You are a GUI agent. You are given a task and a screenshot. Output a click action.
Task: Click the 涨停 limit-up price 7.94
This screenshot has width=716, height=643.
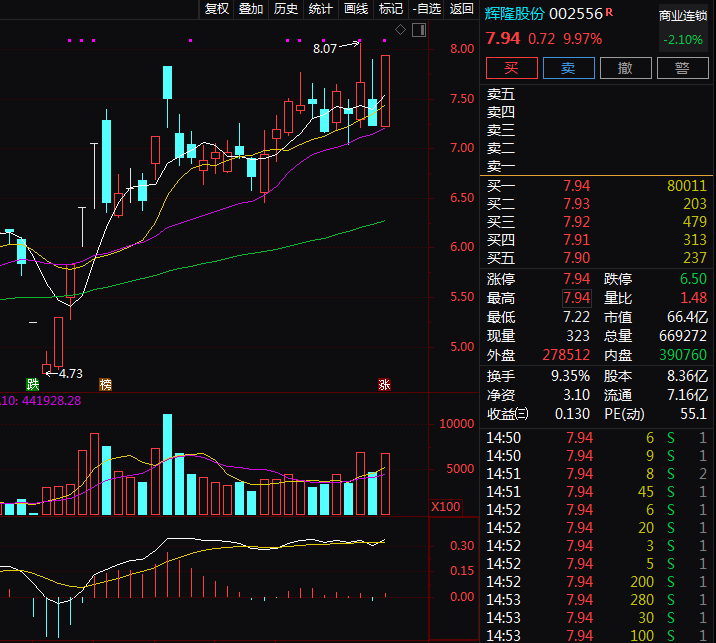pos(576,279)
